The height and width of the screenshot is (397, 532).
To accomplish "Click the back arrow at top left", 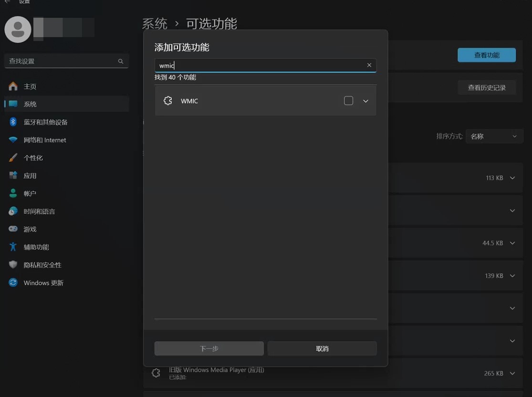I will 8,2.
